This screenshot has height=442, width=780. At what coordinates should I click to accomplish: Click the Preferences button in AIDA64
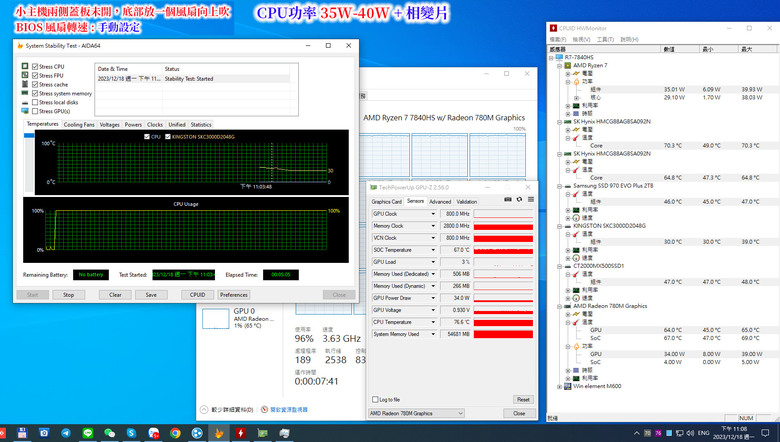click(x=233, y=295)
